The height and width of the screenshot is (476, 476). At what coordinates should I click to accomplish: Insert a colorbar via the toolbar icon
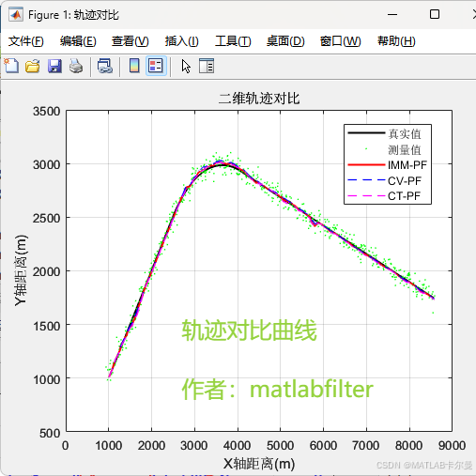pos(134,66)
